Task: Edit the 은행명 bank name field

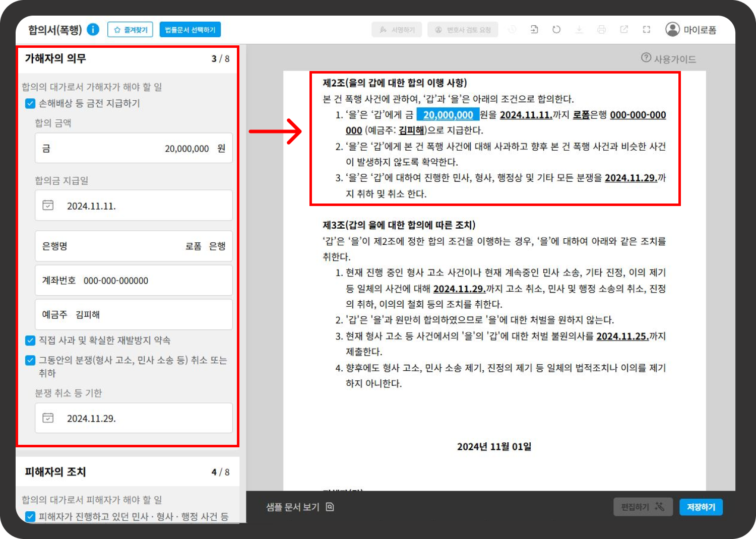Action: tap(134, 246)
